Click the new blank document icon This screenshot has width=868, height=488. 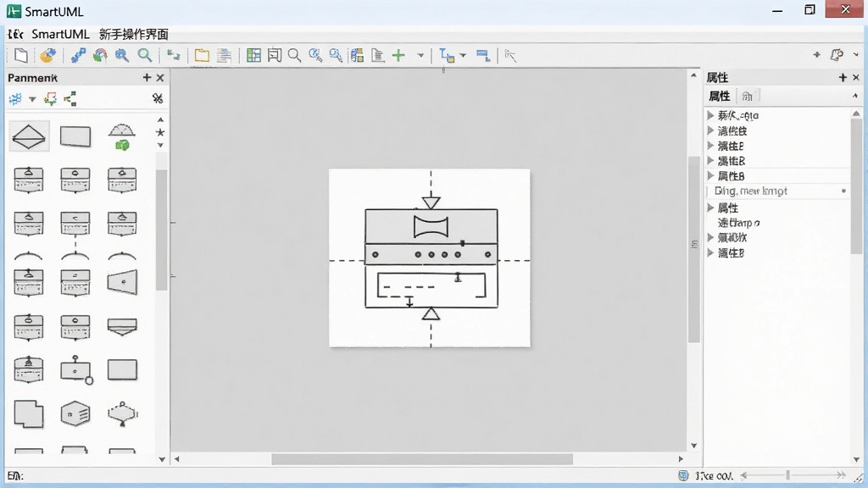tap(21, 55)
